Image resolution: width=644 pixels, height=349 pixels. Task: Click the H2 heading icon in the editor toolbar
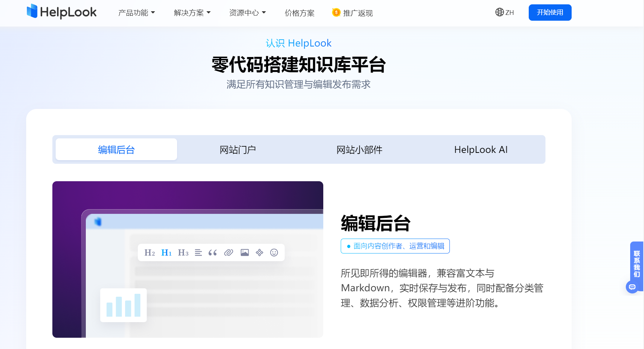pyautogui.click(x=149, y=253)
